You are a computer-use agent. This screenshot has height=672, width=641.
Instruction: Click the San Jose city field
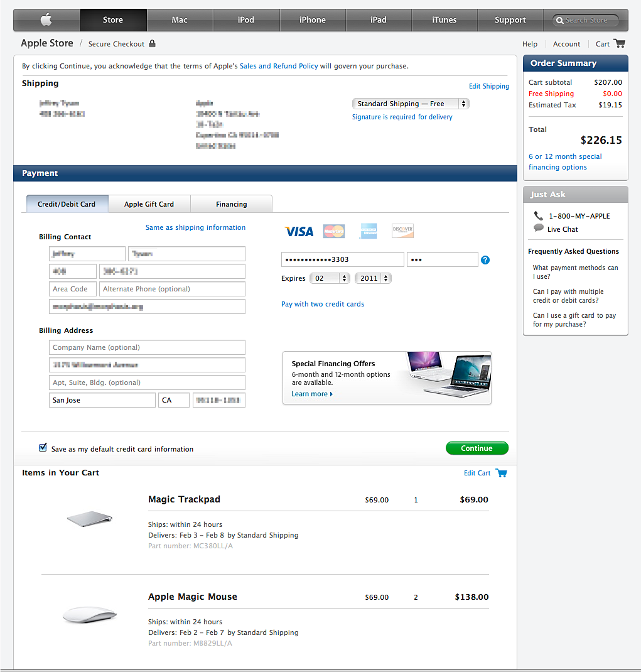pos(102,400)
